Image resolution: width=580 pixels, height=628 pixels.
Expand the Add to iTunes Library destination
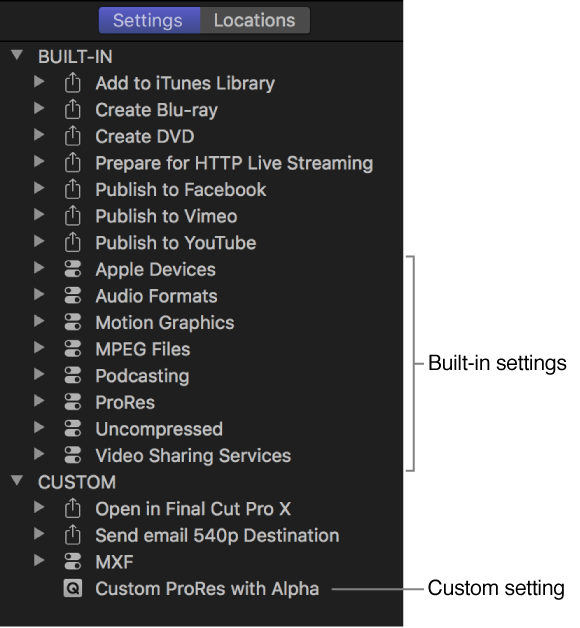39,82
